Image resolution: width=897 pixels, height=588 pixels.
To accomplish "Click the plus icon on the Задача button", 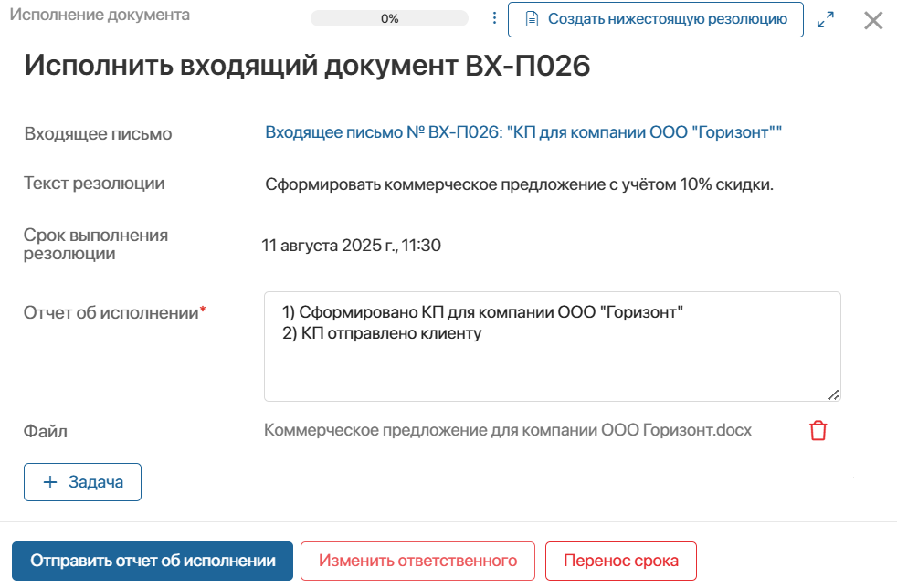I will click(x=51, y=481).
